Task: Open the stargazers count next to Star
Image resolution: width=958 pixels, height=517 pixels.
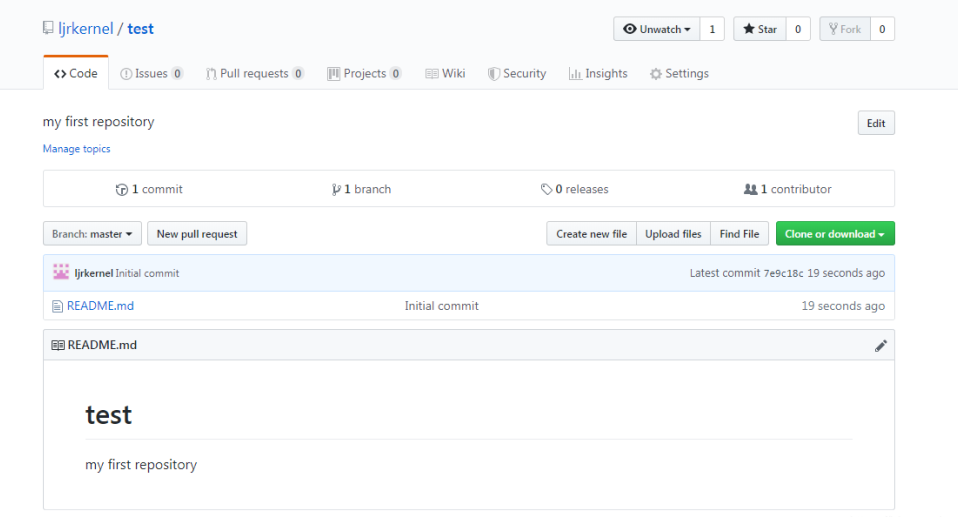Action: (797, 29)
